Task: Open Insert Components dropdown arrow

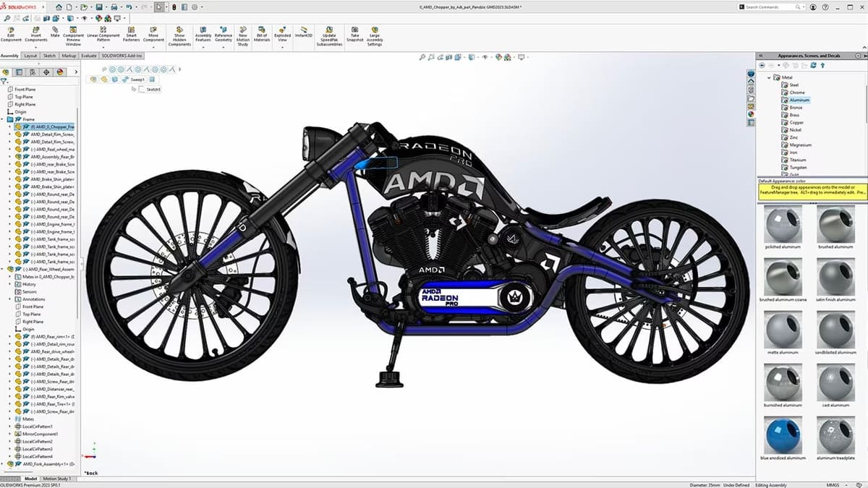Action: click(x=36, y=48)
